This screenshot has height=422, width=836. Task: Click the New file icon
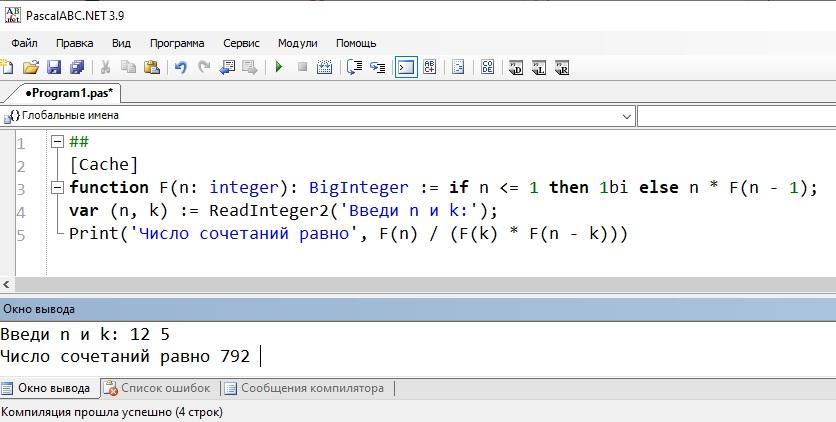click(x=7, y=67)
